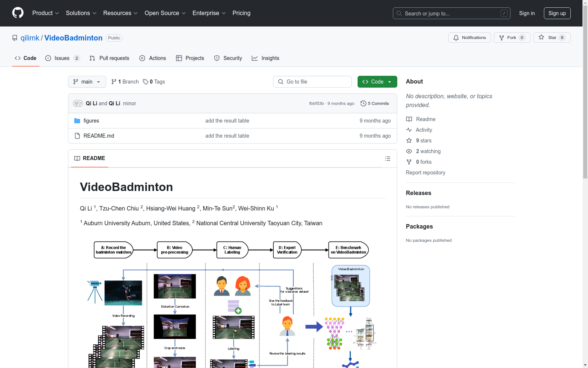This screenshot has height=368, width=588.
Task: Open the README outline list icon
Action: 388,159
